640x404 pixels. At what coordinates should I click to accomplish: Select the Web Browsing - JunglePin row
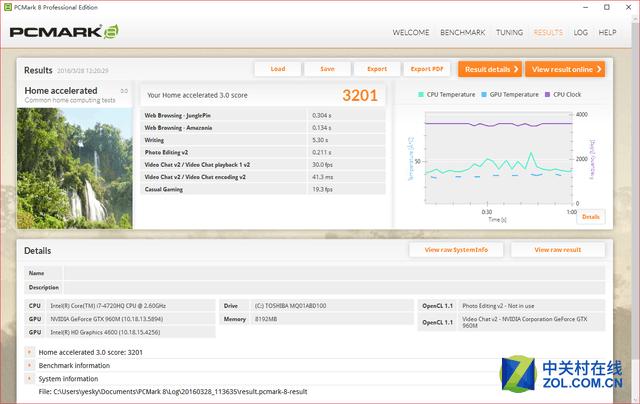(263, 115)
